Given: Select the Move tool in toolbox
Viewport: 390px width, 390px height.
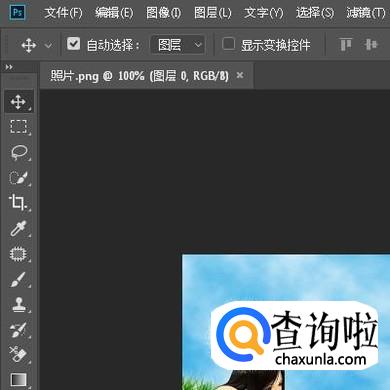Looking at the screenshot, I should 19,102.
